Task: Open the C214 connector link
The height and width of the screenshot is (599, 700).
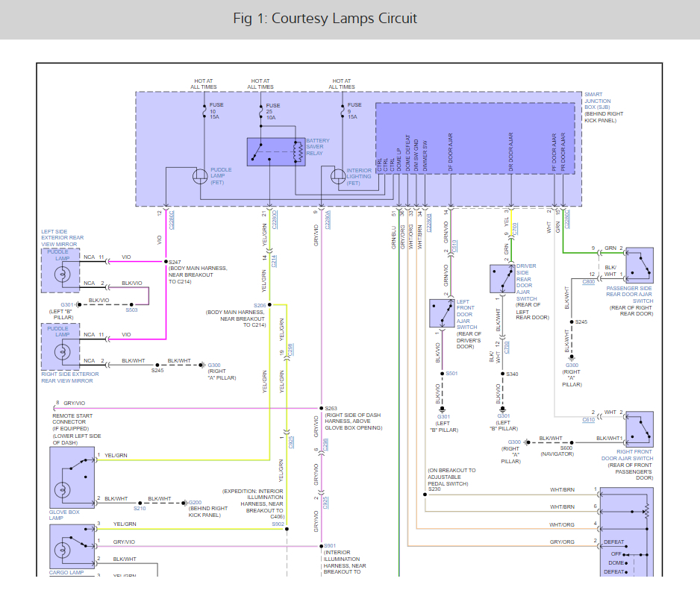Action: point(274,261)
